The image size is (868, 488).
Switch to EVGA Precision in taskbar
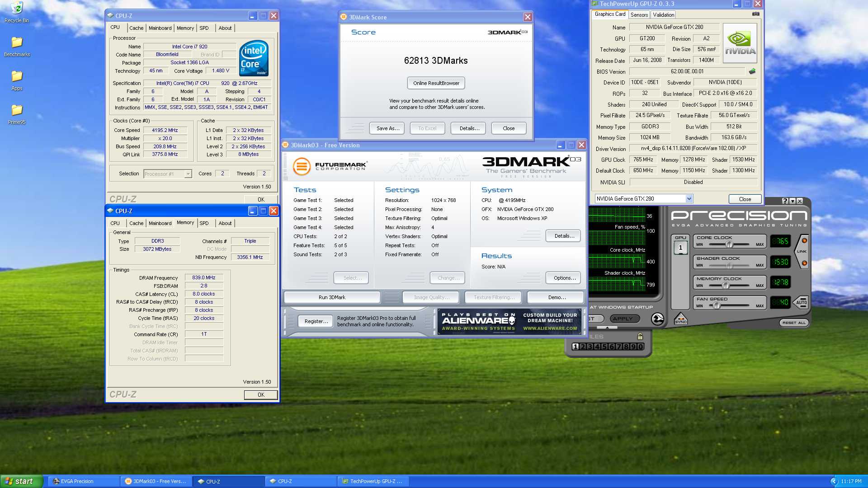[x=84, y=481]
